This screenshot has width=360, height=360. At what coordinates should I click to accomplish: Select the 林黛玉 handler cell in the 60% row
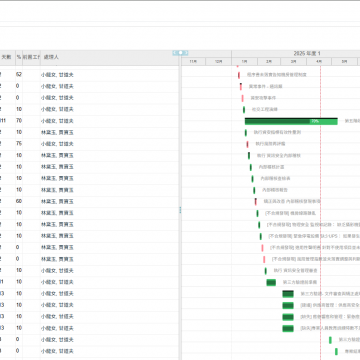tap(109, 201)
